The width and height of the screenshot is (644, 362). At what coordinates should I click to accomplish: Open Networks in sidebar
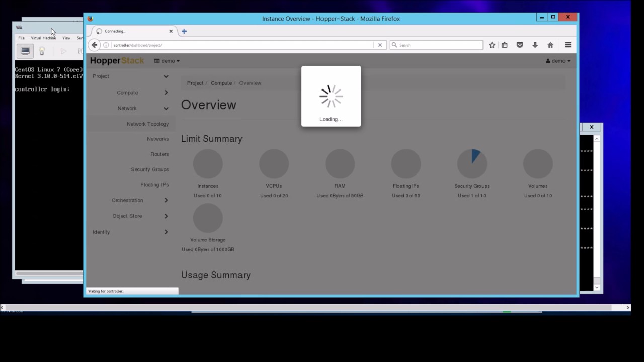(157, 139)
